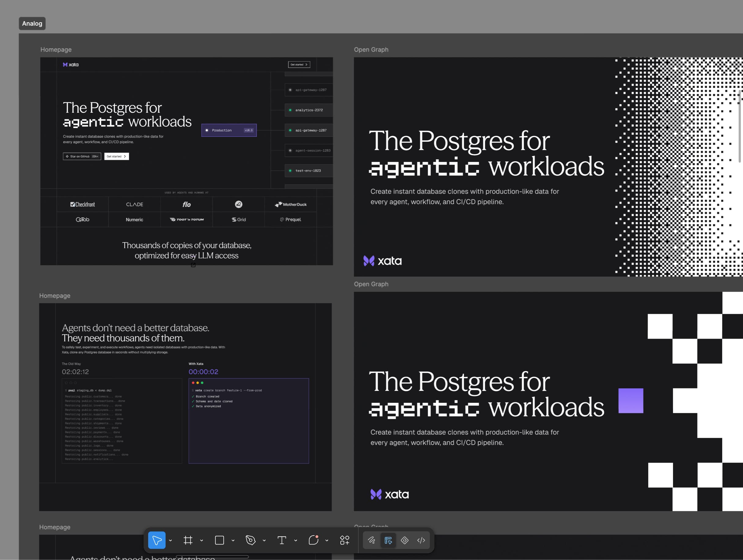Select the Analog section label
Screen dimensions: 743x560
tap(32, 24)
